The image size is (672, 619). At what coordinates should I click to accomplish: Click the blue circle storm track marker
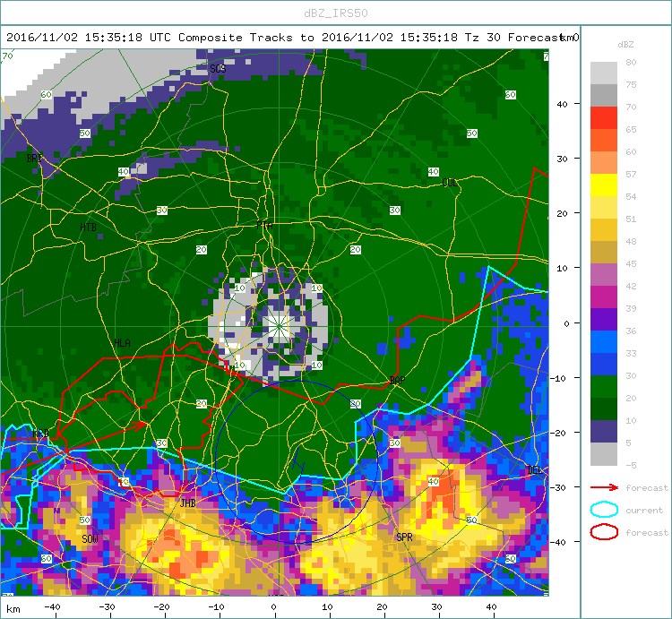(x=297, y=462)
